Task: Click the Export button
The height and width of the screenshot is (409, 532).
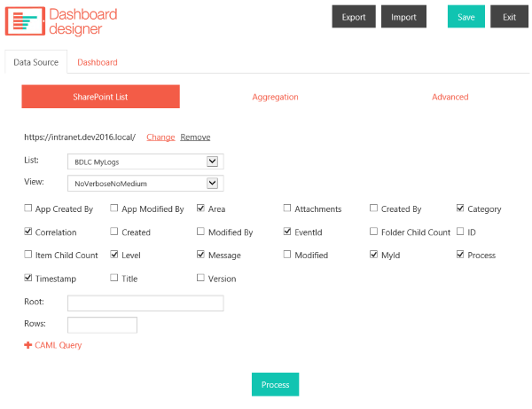Action: [x=354, y=17]
